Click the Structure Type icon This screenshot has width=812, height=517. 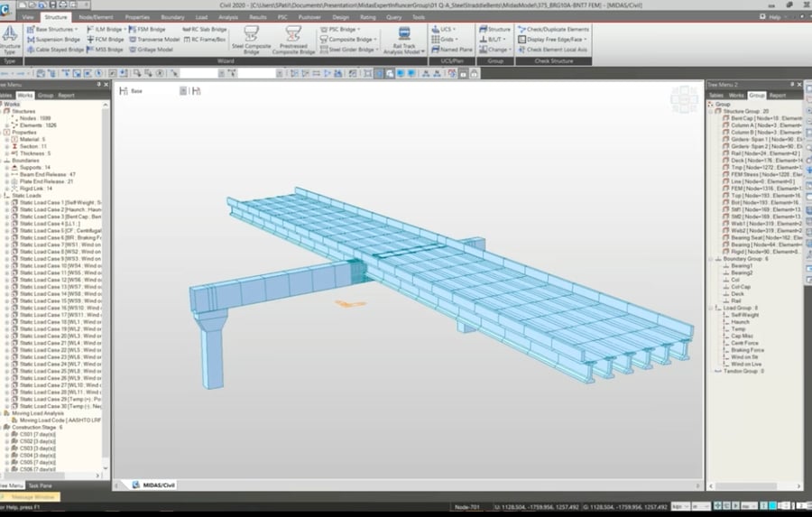pos(10,39)
